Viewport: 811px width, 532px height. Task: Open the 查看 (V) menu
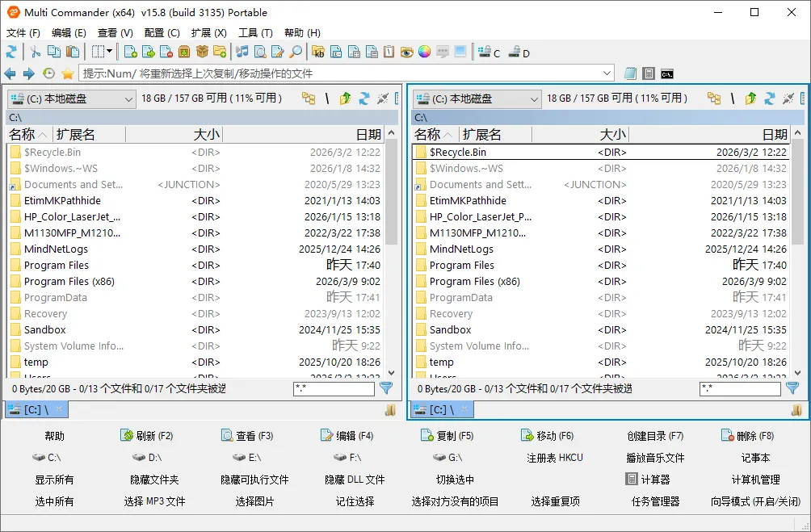tap(116, 32)
